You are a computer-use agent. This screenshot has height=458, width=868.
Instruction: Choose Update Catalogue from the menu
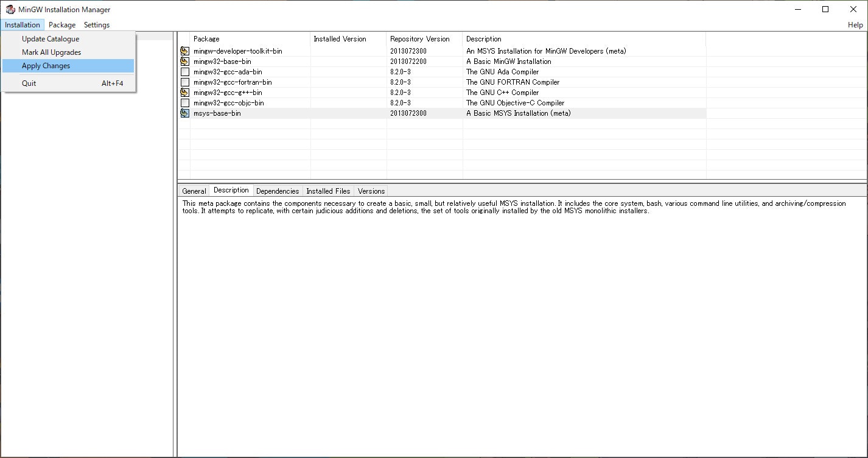pos(68,39)
